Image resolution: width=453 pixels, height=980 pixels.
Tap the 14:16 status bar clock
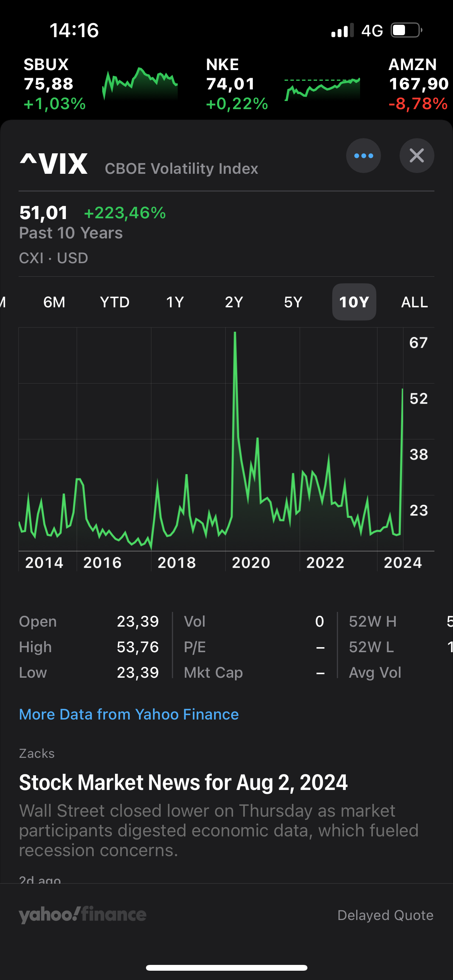point(74,30)
